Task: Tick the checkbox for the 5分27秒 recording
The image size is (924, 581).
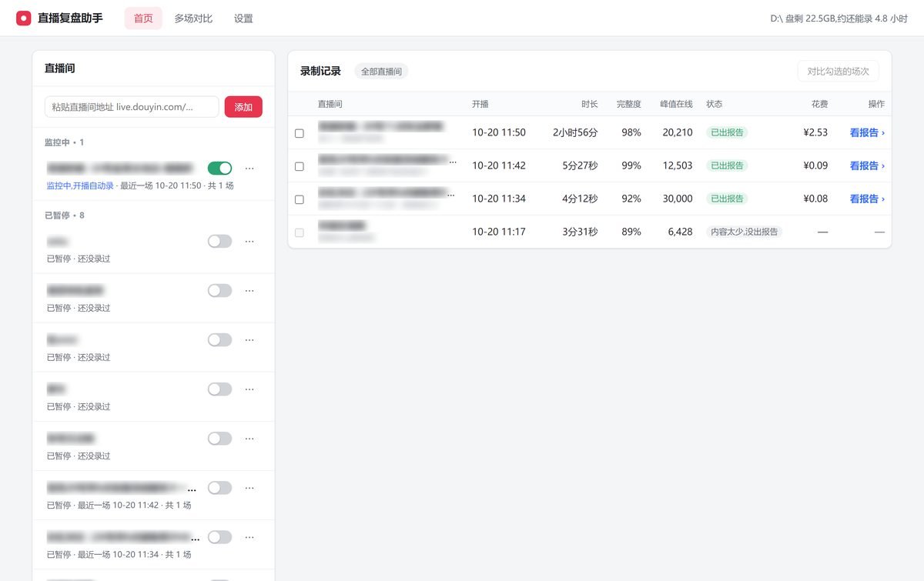Action: 300,166
